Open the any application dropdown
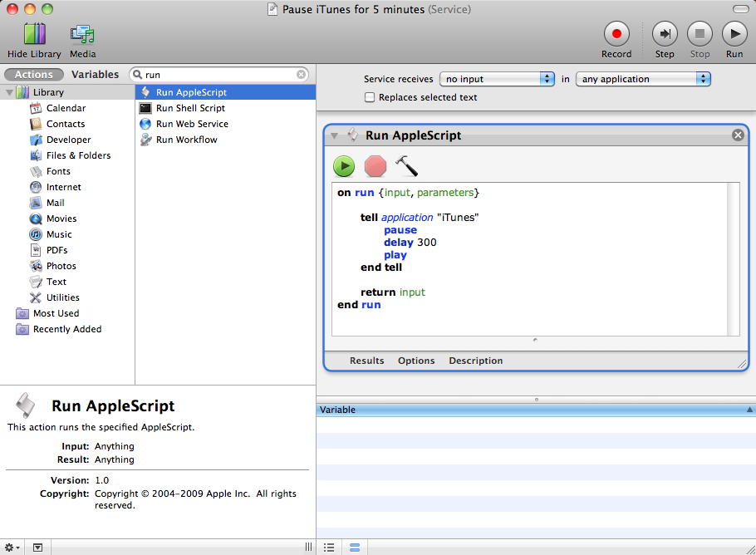Screen dimensions: 756x555 (x=644, y=79)
